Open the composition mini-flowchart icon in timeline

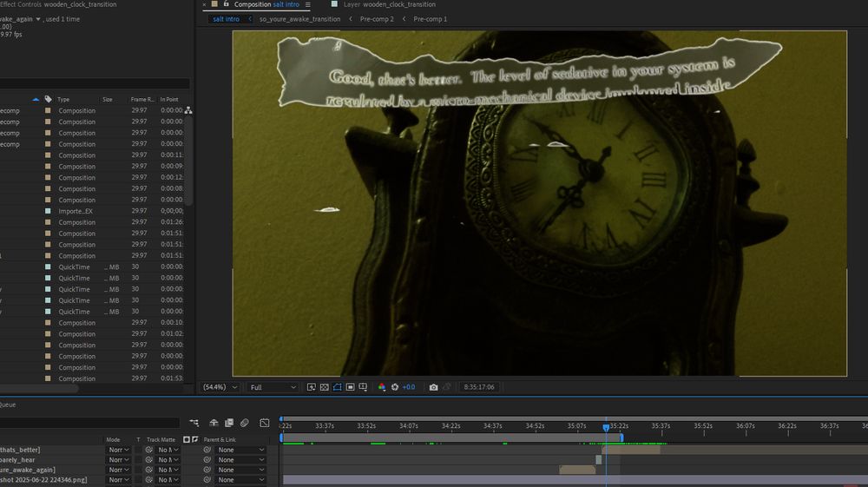[x=194, y=423]
